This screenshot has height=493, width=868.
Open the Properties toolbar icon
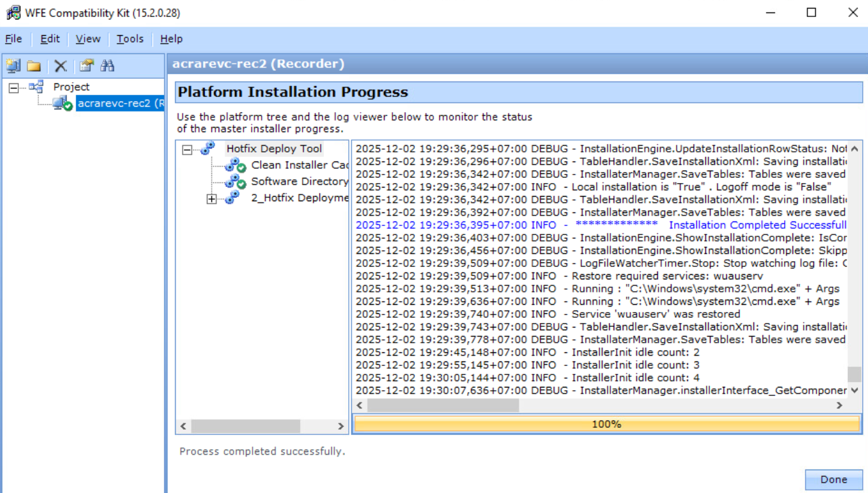[87, 66]
